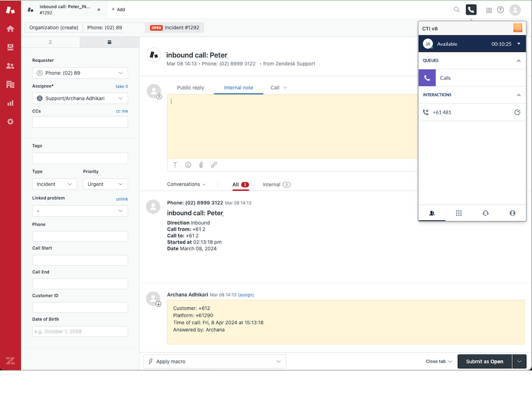
Task: Collapse the QUEUES section
Action: [x=518, y=61]
